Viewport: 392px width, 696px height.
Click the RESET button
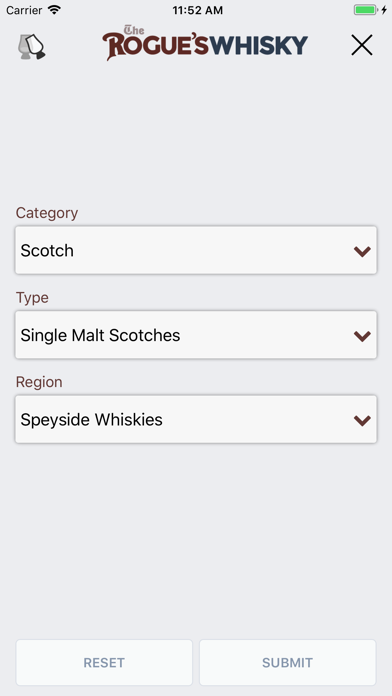[x=104, y=662]
